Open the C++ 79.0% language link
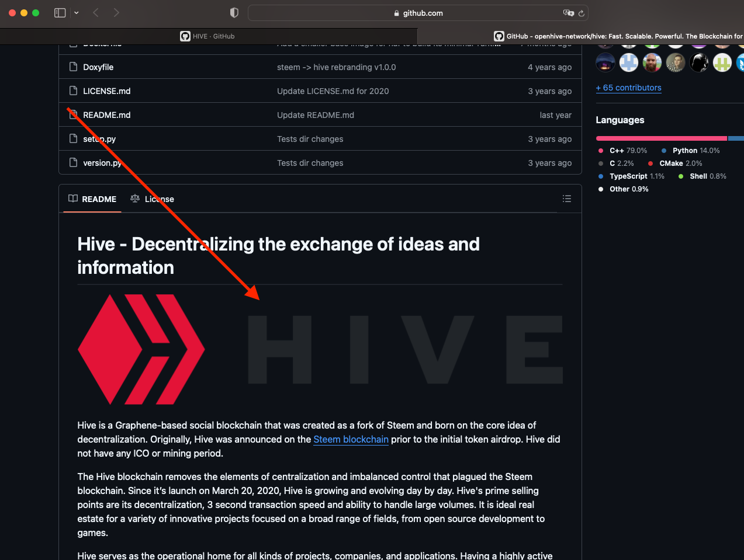The width and height of the screenshot is (744, 560). tap(623, 151)
